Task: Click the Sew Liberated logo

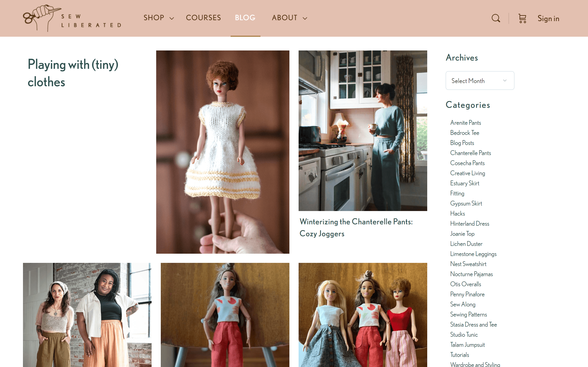Action: pyautogui.click(x=72, y=18)
